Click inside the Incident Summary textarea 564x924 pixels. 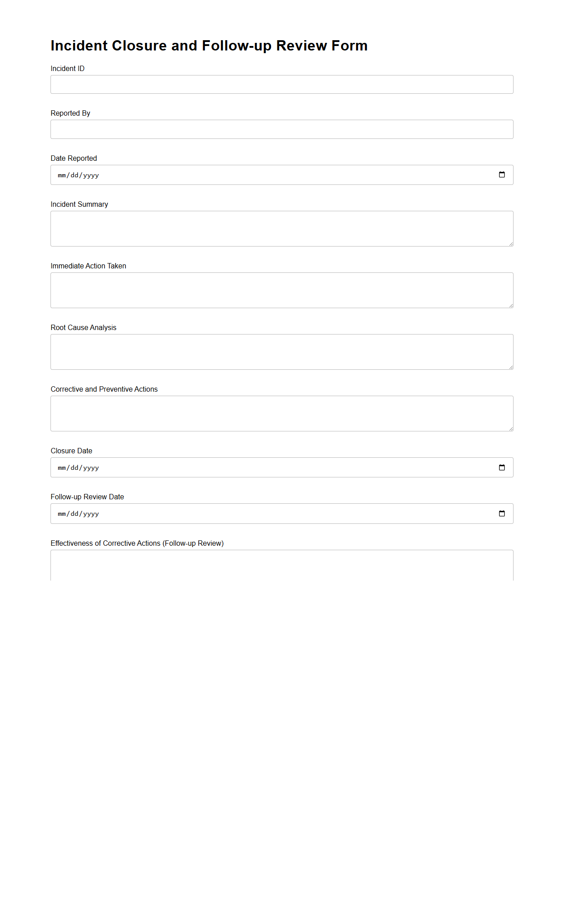[x=281, y=228]
